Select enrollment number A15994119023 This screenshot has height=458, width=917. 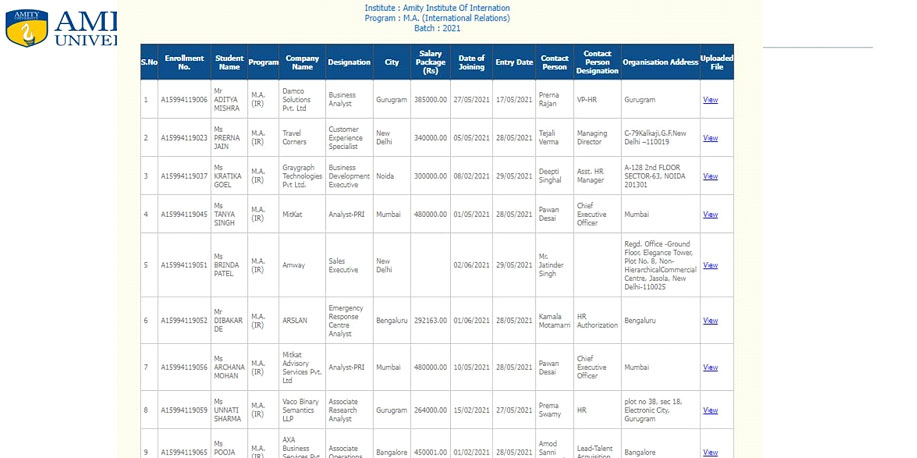pyautogui.click(x=184, y=138)
